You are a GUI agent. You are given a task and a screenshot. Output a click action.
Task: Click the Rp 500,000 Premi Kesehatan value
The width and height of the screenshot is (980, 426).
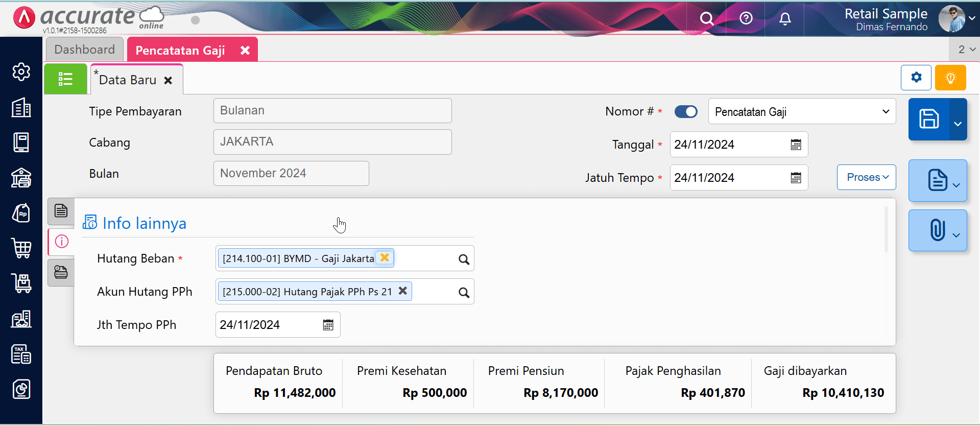pos(435,393)
